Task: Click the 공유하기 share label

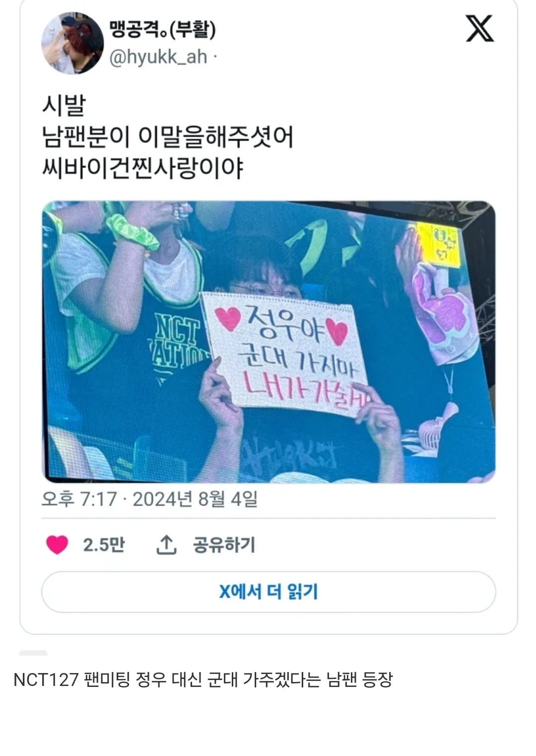Action: click(x=224, y=545)
